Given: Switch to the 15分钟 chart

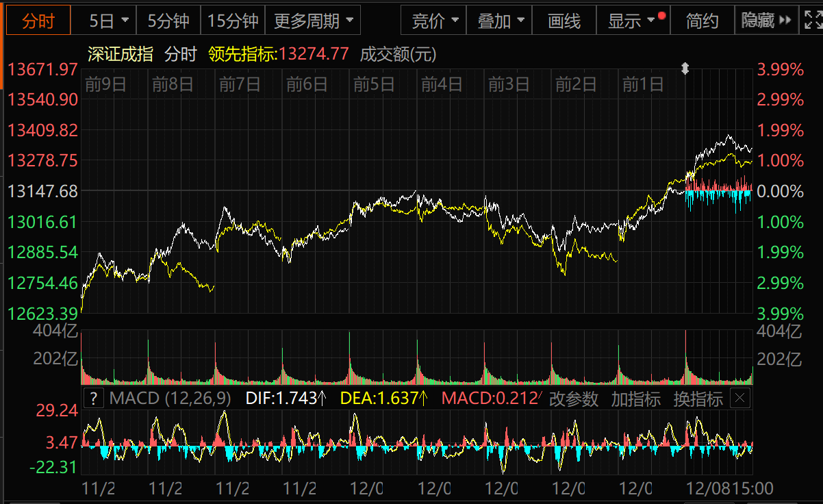Looking at the screenshot, I should (x=233, y=21).
